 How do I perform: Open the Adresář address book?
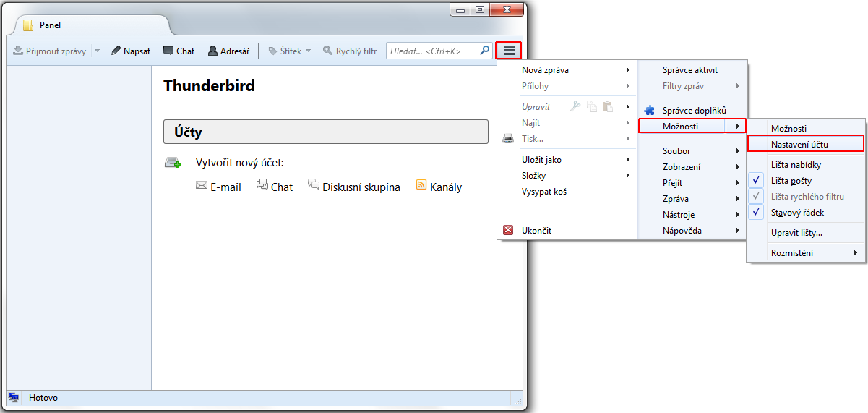pos(228,51)
